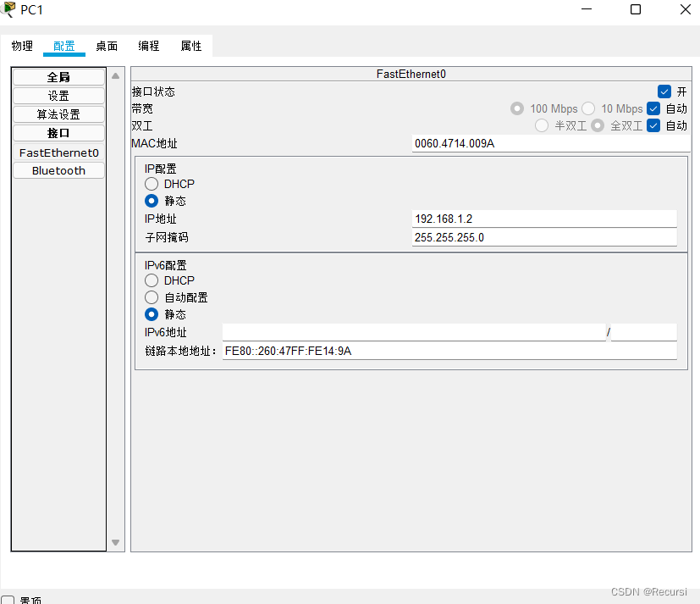Viewport: 700px width, 604px height.
Task: Click the 接口 section button
Action: pos(59,133)
